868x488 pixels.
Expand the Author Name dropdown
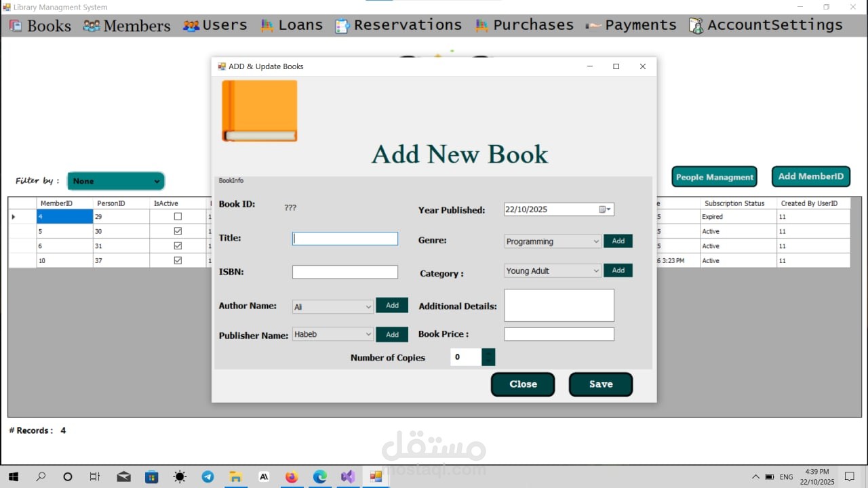point(368,306)
